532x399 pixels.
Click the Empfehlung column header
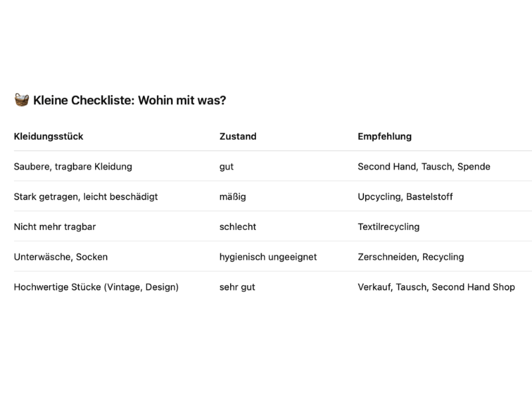(384, 136)
